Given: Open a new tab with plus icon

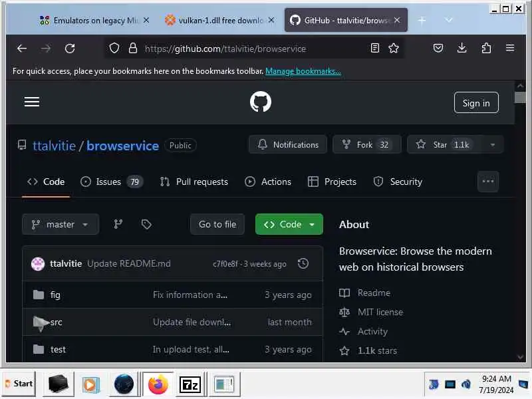Looking at the screenshot, I should (422, 21).
